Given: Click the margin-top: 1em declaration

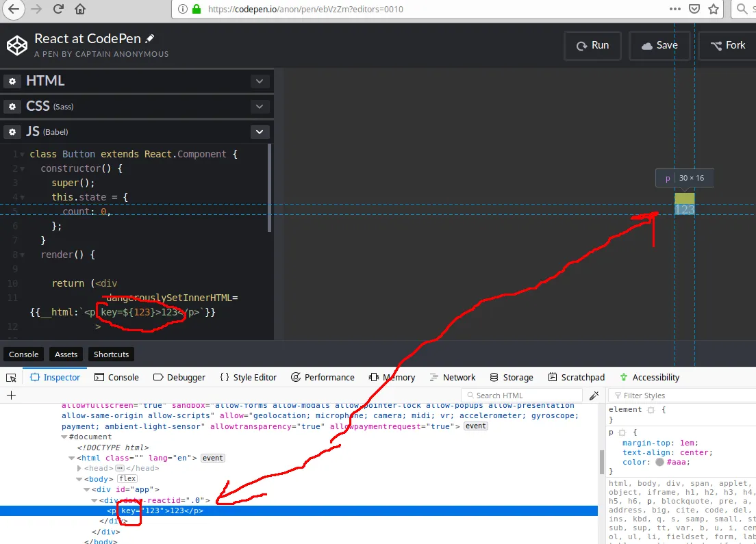Looking at the screenshot, I should (x=659, y=443).
